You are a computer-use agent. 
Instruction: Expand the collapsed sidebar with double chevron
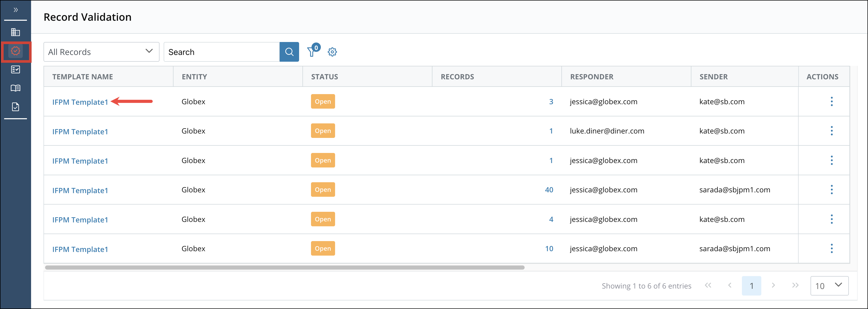(x=16, y=10)
